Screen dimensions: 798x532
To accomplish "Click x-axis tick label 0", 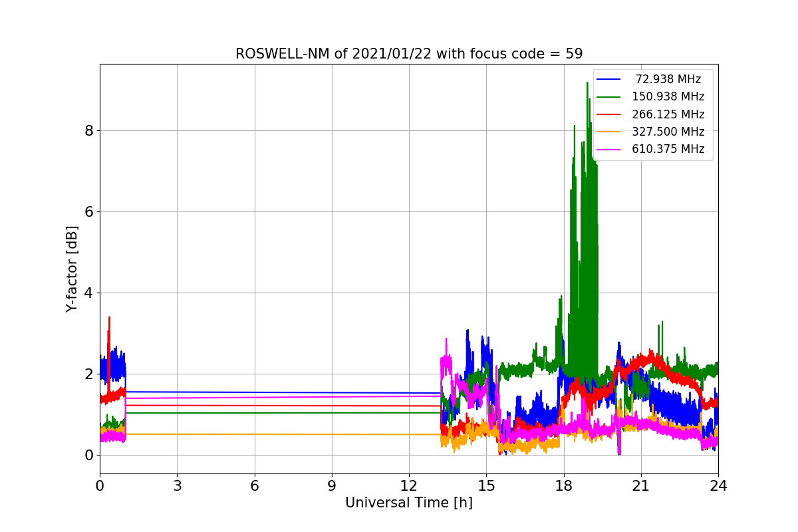I will [100, 486].
